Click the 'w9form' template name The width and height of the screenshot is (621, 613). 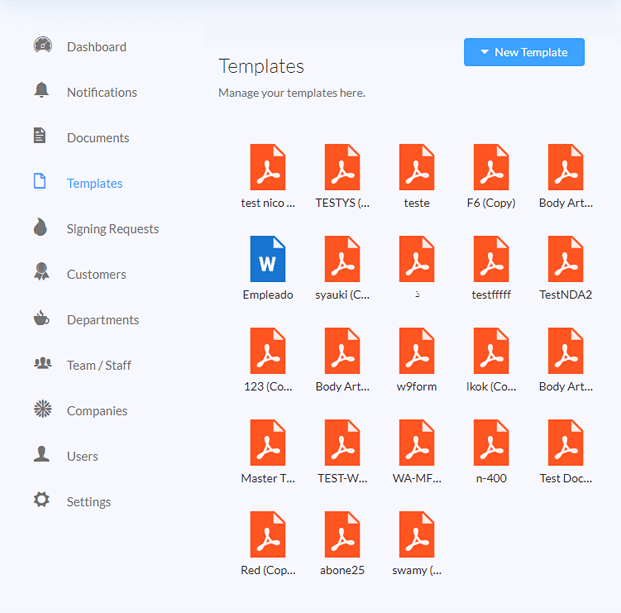click(417, 386)
